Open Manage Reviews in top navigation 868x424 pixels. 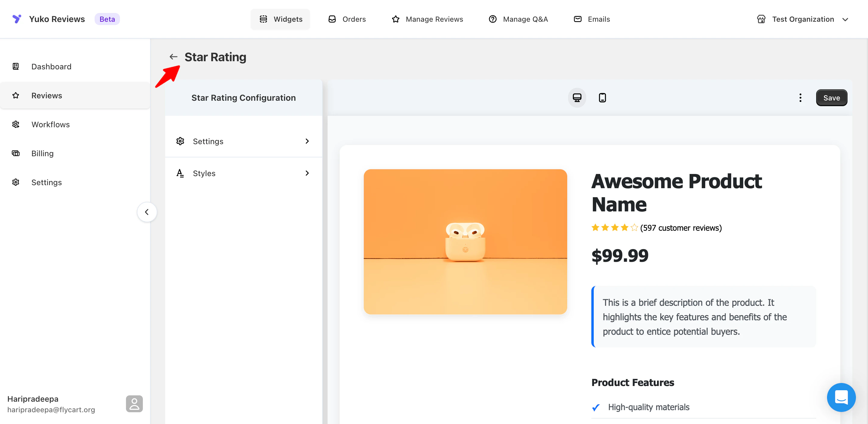(427, 19)
